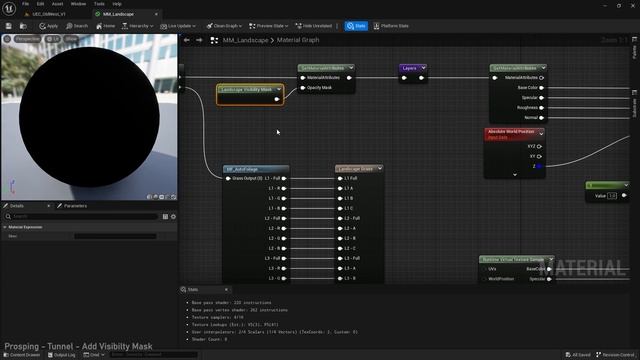This screenshot has height=360, width=640.
Task: Switch to the Parameters tab
Action: point(72,206)
